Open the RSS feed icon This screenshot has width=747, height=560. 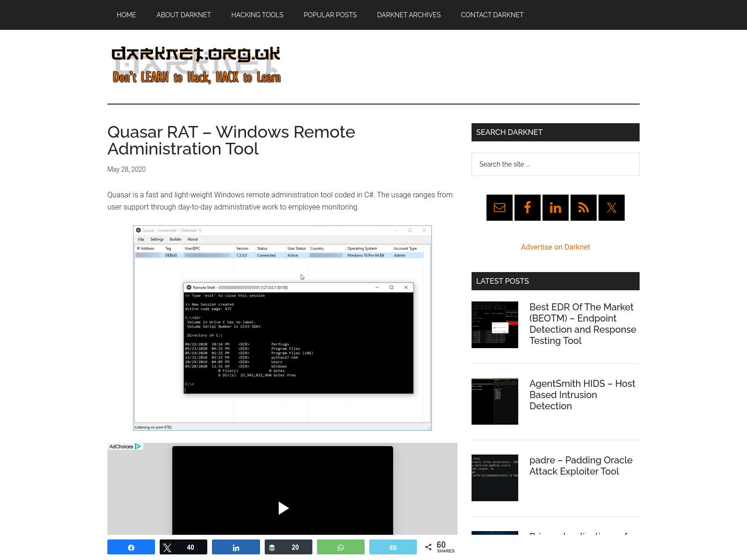pyautogui.click(x=584, y=208)
